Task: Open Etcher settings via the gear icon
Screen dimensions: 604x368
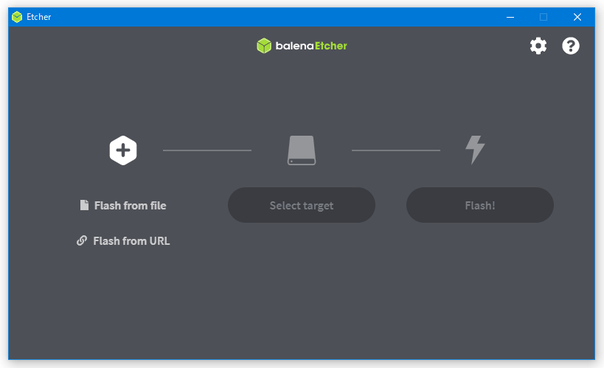Action: click(x=538, y=46)
